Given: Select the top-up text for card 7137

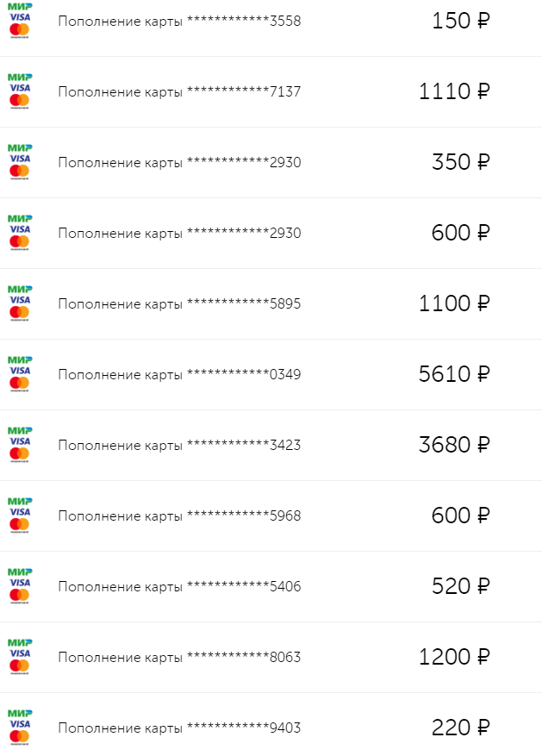Looking at the screenshot, I should coord(179,91).
